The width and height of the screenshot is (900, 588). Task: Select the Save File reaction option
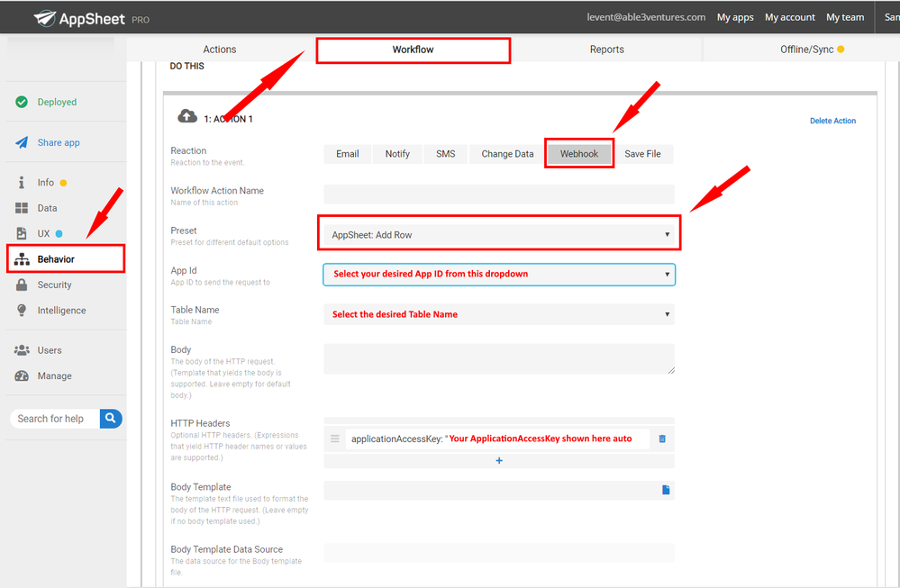642,154
